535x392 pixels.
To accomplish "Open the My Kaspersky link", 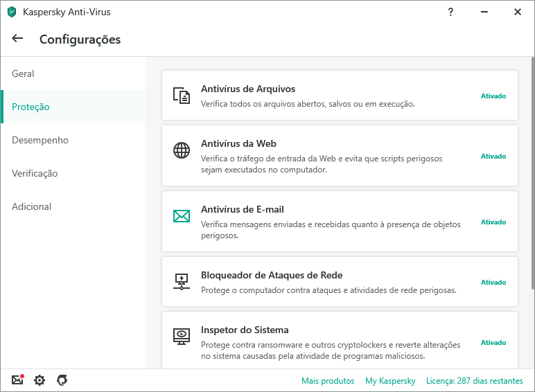I will point(390,381).
